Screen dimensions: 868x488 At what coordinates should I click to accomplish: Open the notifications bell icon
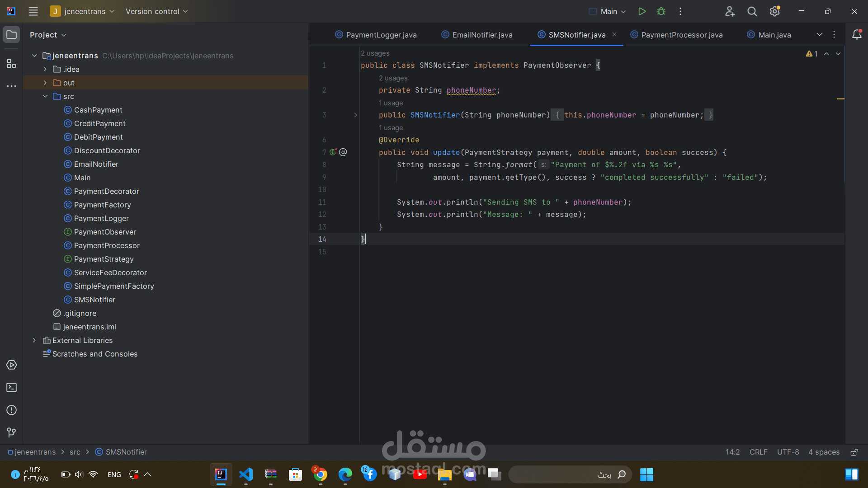[x=856, y=35]
